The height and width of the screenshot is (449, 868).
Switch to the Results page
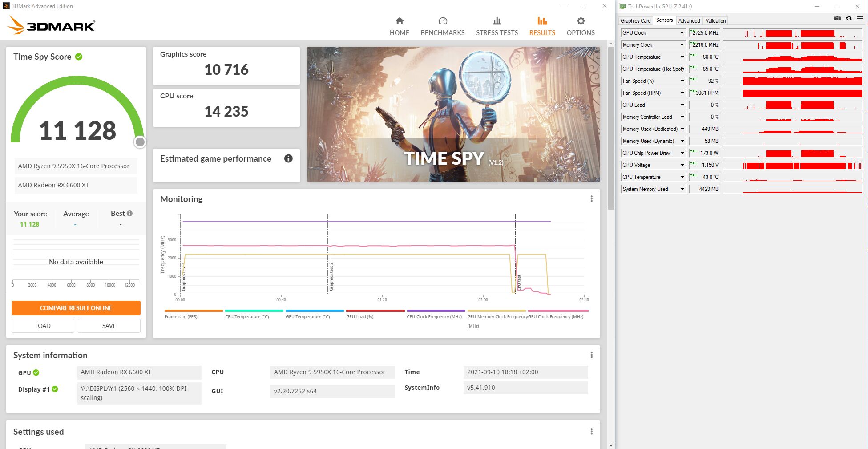pos(542,27)
